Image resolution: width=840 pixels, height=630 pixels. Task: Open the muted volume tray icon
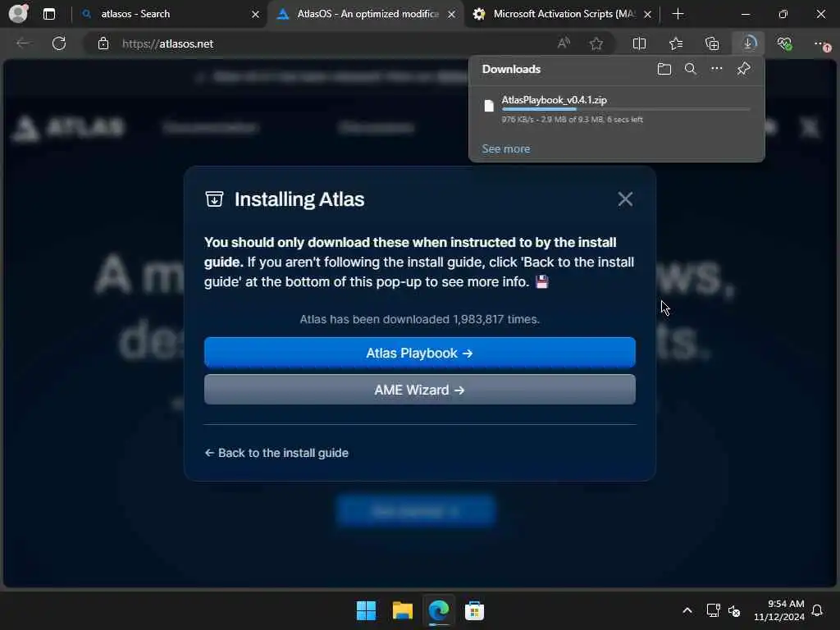[734, 610]
